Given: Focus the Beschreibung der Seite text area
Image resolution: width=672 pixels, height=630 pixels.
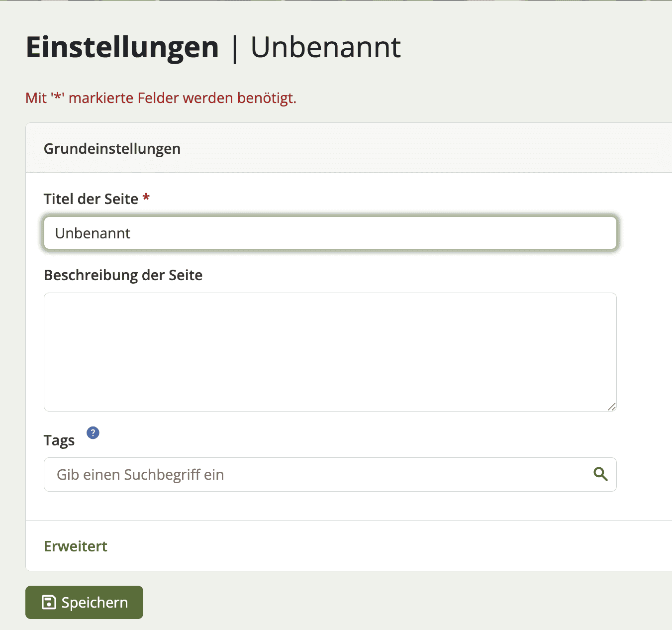Looking at the screenshot, I should (330, 352).
